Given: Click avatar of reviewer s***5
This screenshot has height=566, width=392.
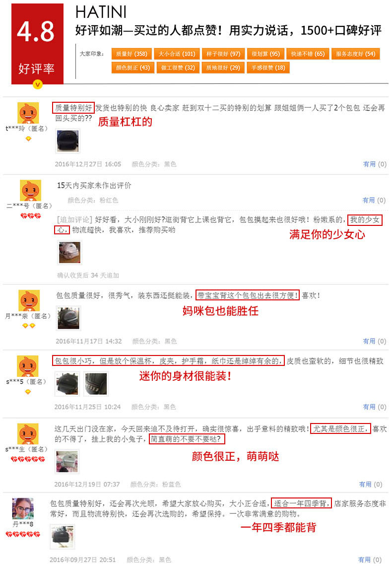Looking at the screenshot, I should 28,366.
